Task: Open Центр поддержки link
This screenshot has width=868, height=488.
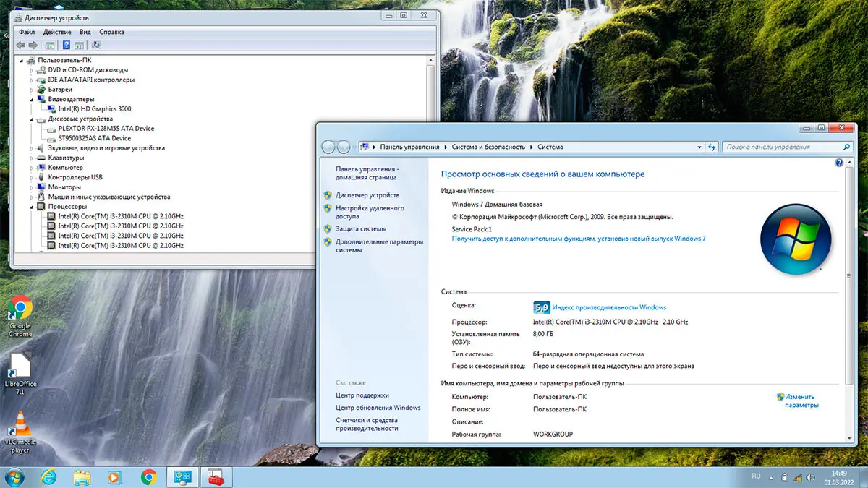Action: coord(362,395)
